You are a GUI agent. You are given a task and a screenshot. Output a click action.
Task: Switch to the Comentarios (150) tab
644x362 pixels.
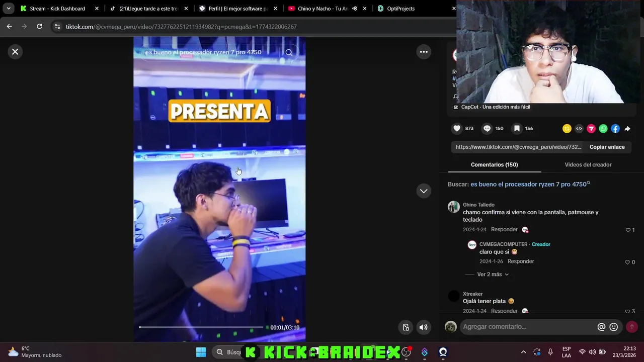[x=494, y=164]
